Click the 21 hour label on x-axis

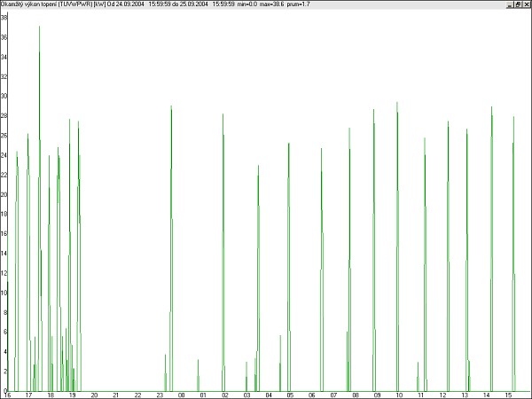click(116, 395)
